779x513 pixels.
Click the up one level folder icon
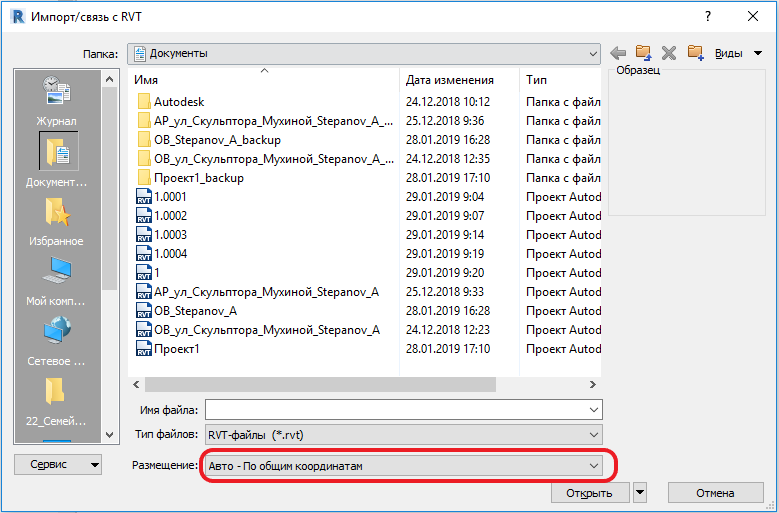pos(644,53)
